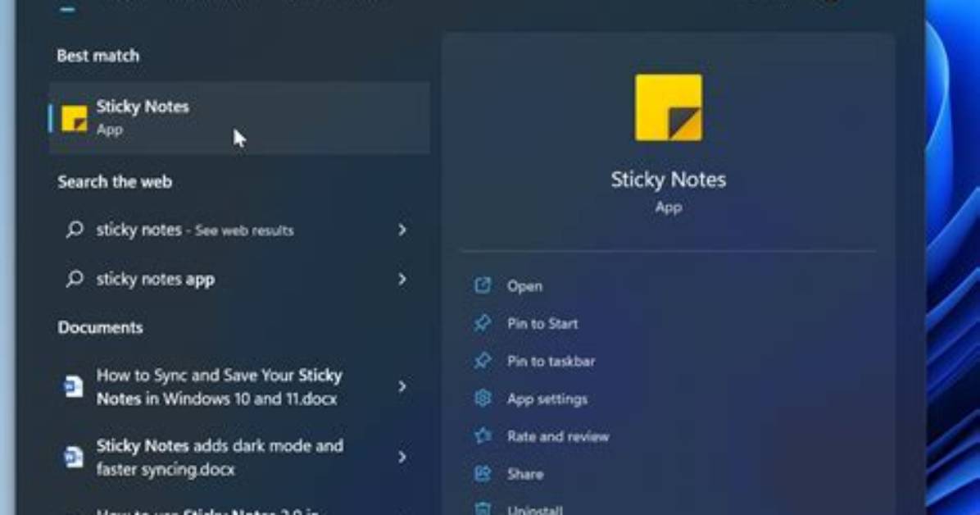Click Word icon for 'adds dark mode' document
This screenshot has height=515, width=980.
[x=74, y=457]
